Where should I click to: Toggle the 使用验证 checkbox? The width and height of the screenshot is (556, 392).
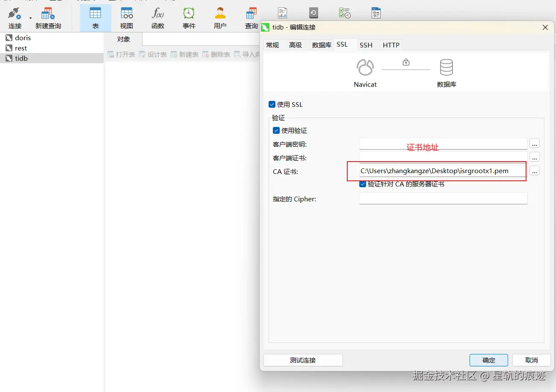click(x=276, y=130)
